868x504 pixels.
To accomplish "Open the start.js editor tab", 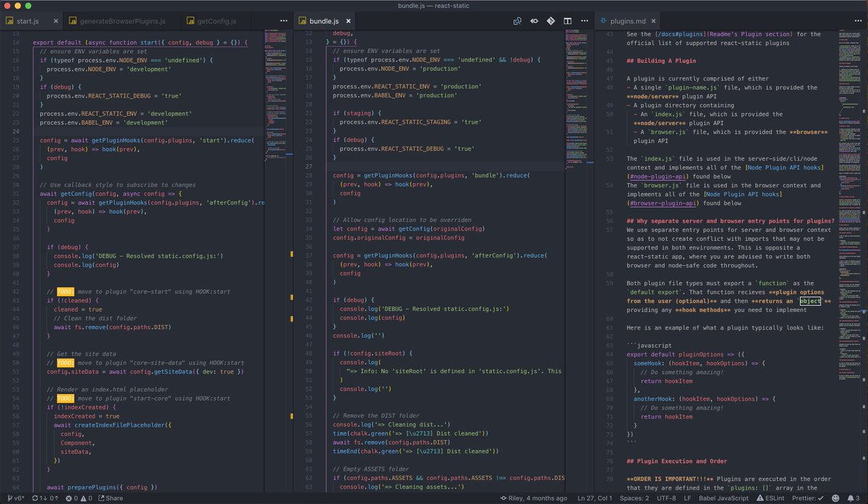I will tap(31, 21).
